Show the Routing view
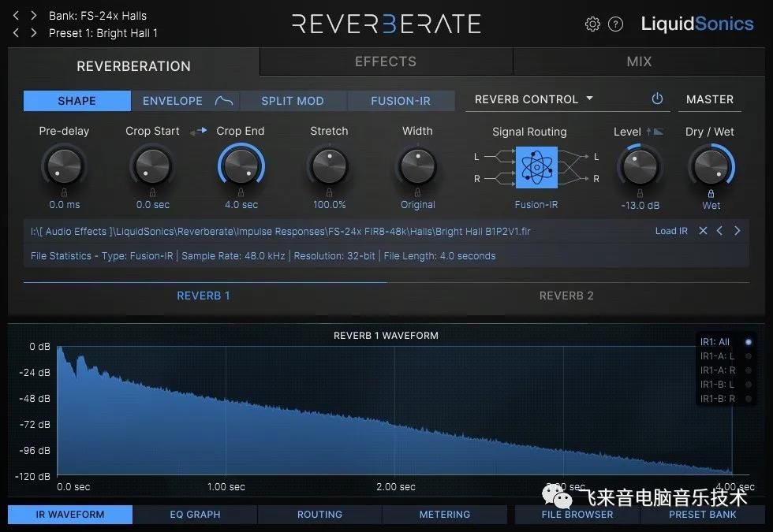The width and height of the screenshot is (773, 532). 320,514
